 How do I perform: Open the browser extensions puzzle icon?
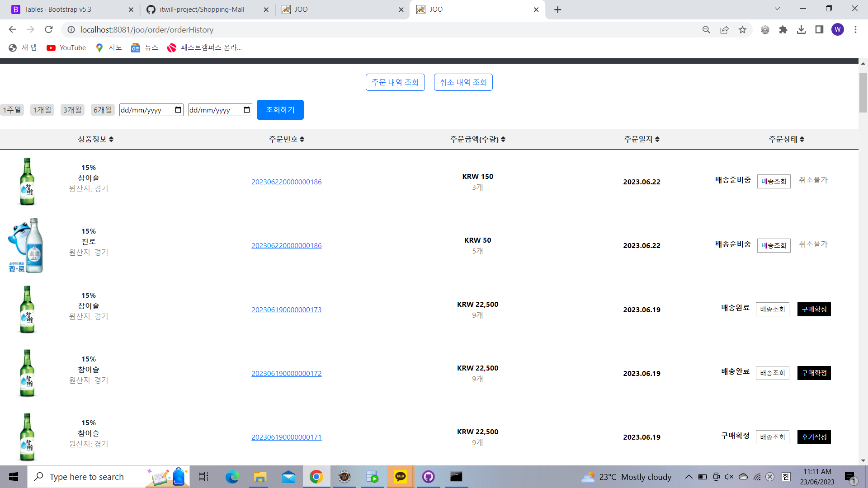pos(783,30)
